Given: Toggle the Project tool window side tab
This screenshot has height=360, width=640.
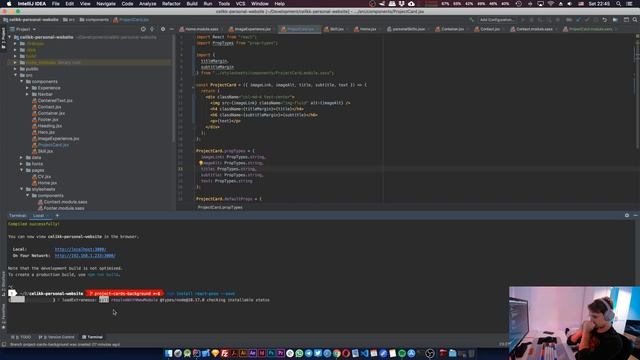Looking at the screenshot, I should 3,38.
